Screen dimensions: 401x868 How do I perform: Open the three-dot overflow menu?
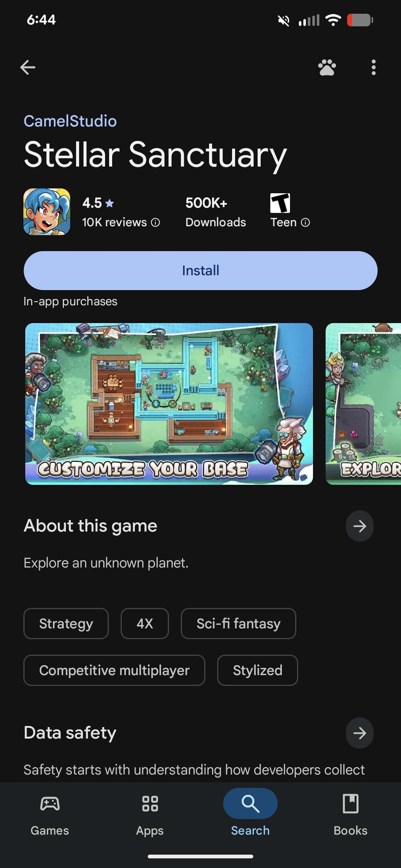(374, 67)
